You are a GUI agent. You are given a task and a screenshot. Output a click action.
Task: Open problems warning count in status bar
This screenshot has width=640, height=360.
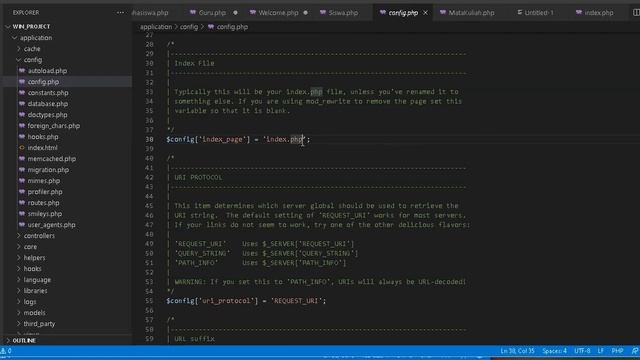6,351
